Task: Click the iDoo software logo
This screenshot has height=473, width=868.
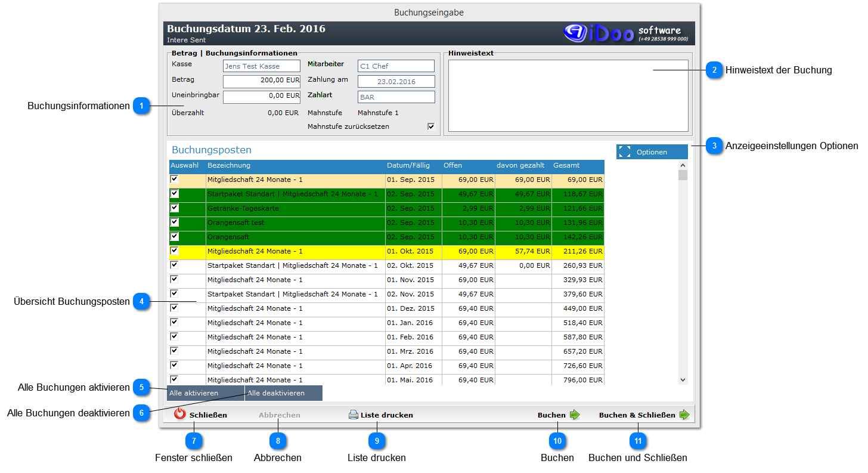Action: (x=626, y=33)
